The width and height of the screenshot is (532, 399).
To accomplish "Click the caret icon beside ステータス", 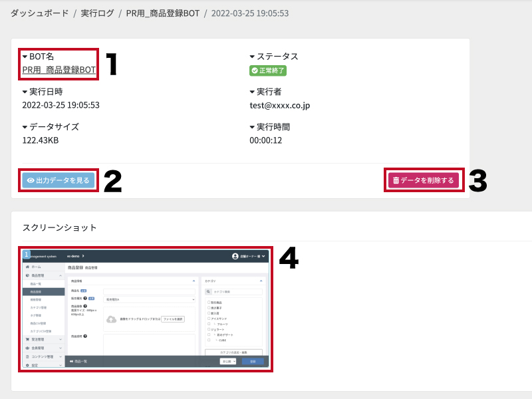I will click(x=252, y=57).
